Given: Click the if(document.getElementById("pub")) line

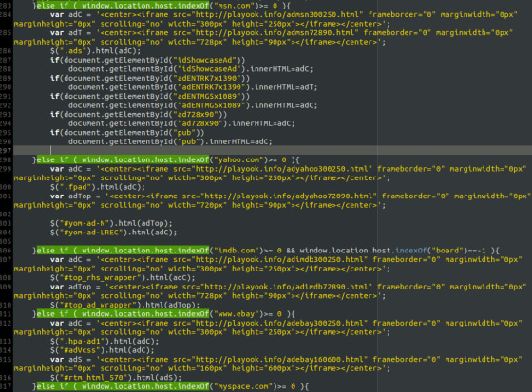Looking at the screenshot, I should pos(127,133).
